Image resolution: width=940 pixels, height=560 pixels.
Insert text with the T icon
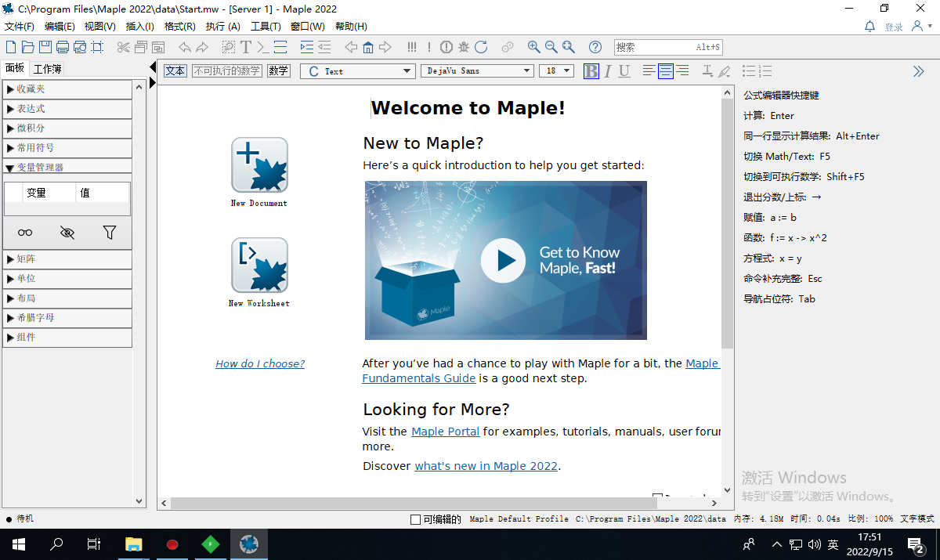tap(246, 47)
